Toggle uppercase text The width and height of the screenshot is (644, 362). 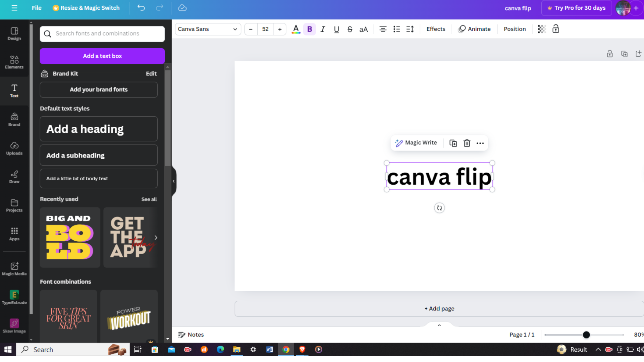click(364, 29)
